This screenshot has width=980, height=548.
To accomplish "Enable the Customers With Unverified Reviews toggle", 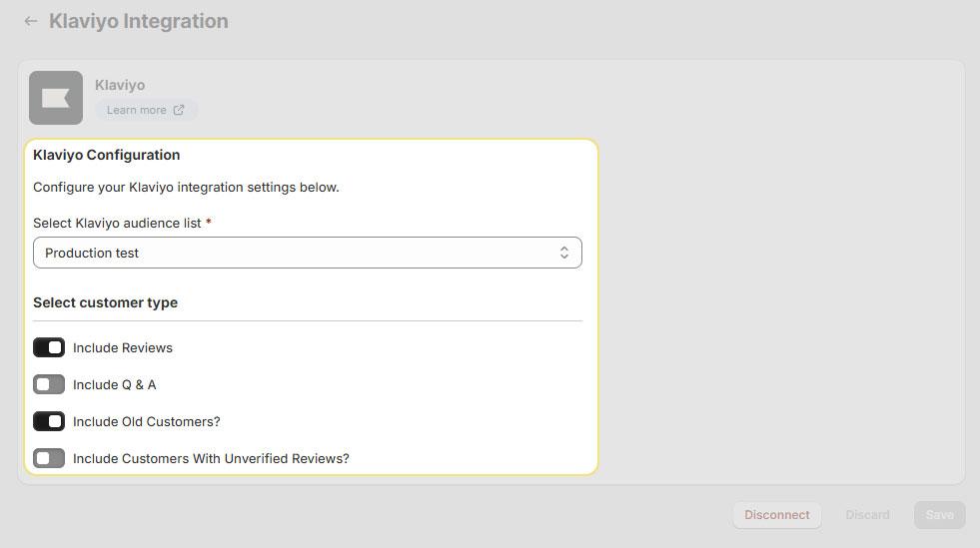I will pyautogui.click(x=49, y=458).
